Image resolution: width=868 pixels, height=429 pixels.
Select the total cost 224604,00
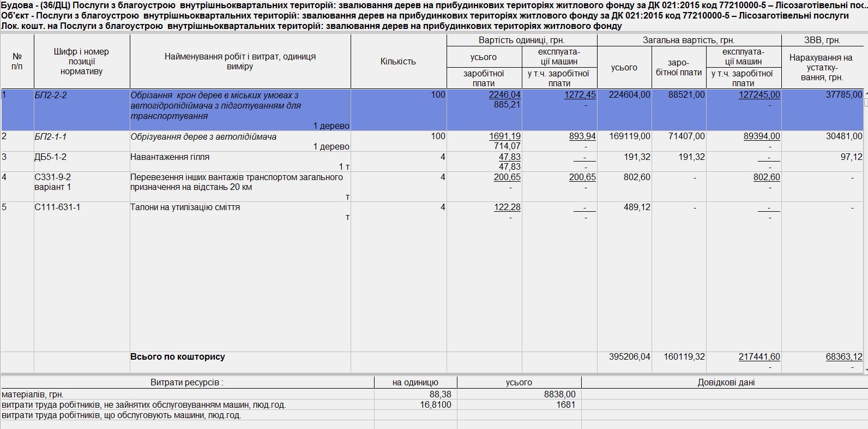(x=630, y=95)
